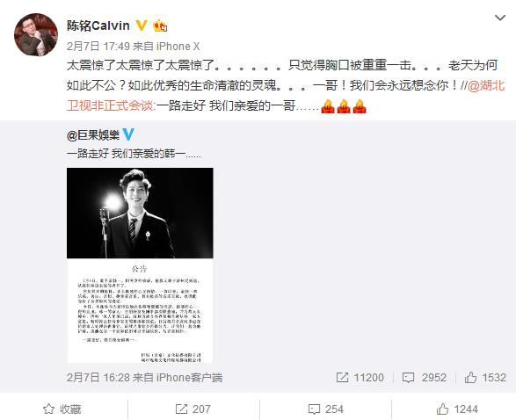This screenshot has width=516, height=420.
Task: Repost this post via the 207 button
Action: (x=193, y=409)
